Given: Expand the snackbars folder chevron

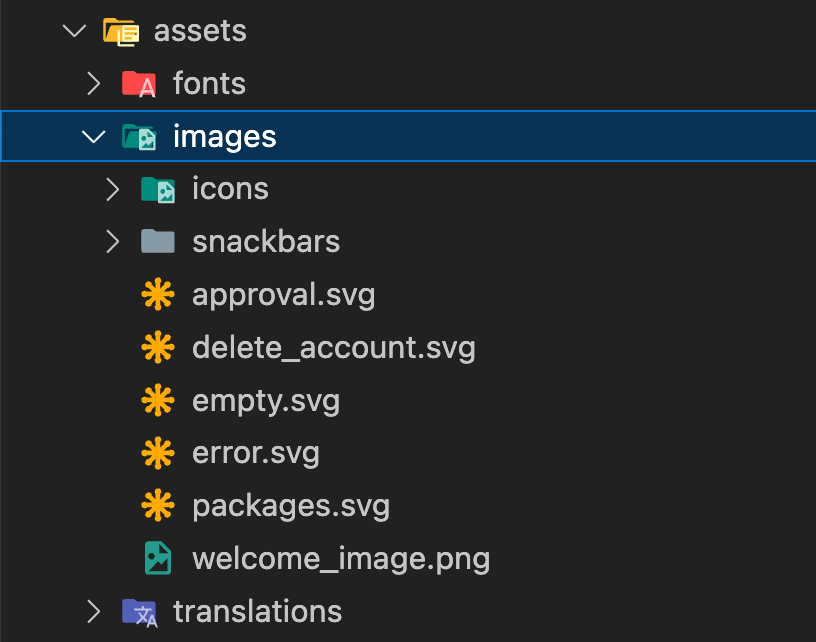Looking at the screenshot, I should pos(113,242).
